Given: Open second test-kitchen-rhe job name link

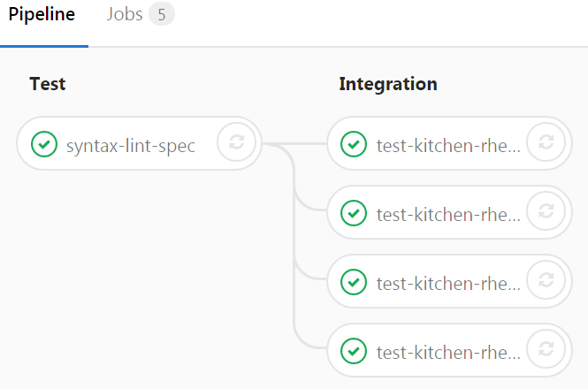Looking at the screenshot, I should [448, 212].
